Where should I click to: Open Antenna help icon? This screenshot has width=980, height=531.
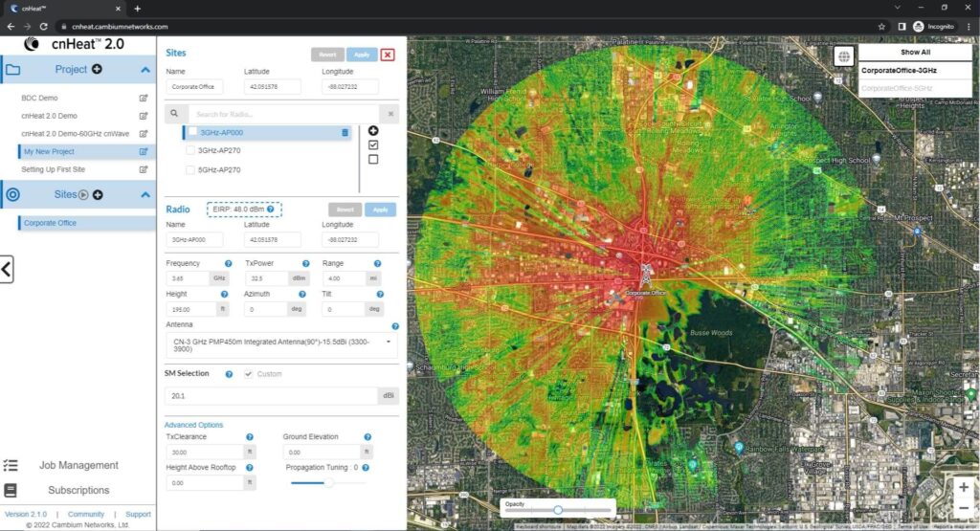pyautogui.click(x=395, y=326)
